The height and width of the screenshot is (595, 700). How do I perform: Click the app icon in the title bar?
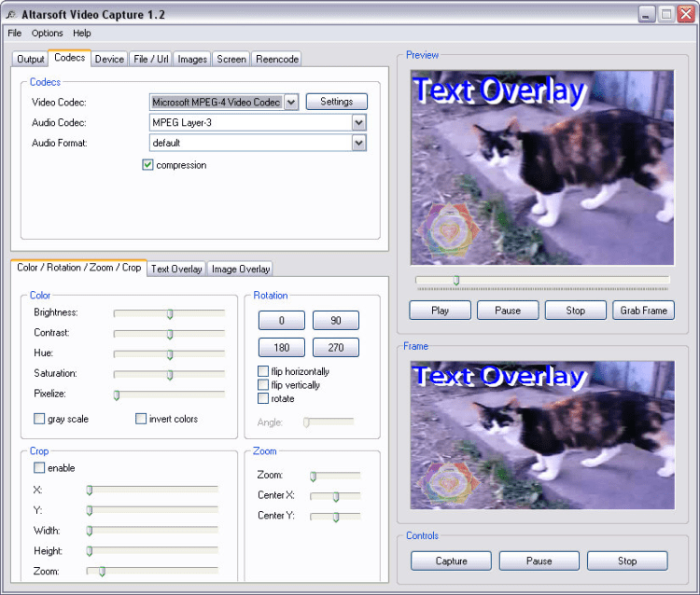click(11, 15)
